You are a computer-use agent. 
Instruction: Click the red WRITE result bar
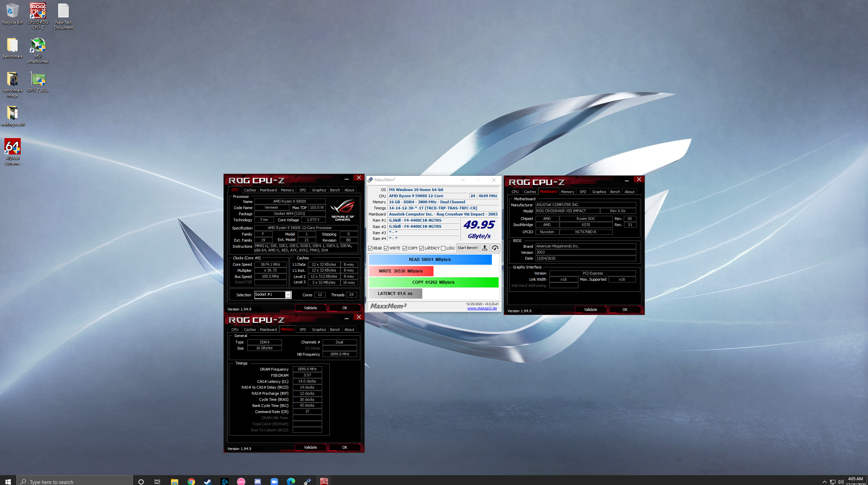pos(401,271)
